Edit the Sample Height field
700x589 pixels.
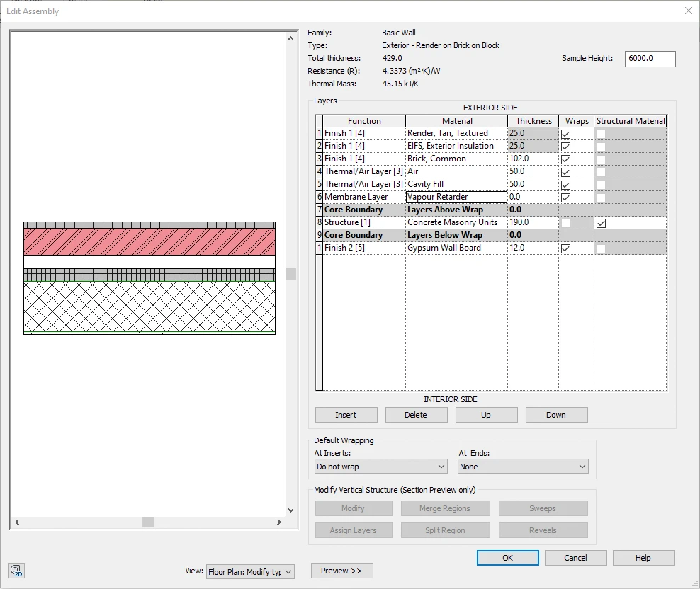tap(650, 59)
